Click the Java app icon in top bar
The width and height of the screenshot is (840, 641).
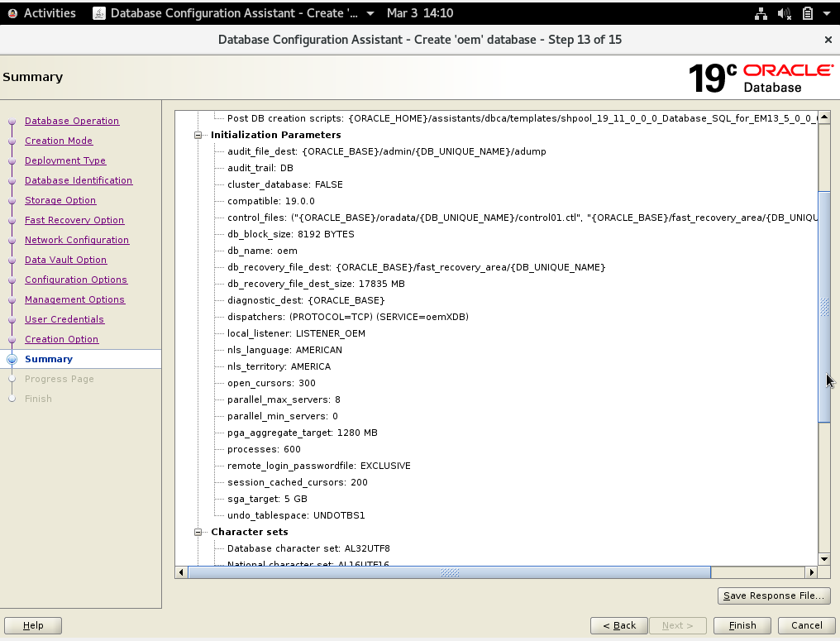(99, 13)
